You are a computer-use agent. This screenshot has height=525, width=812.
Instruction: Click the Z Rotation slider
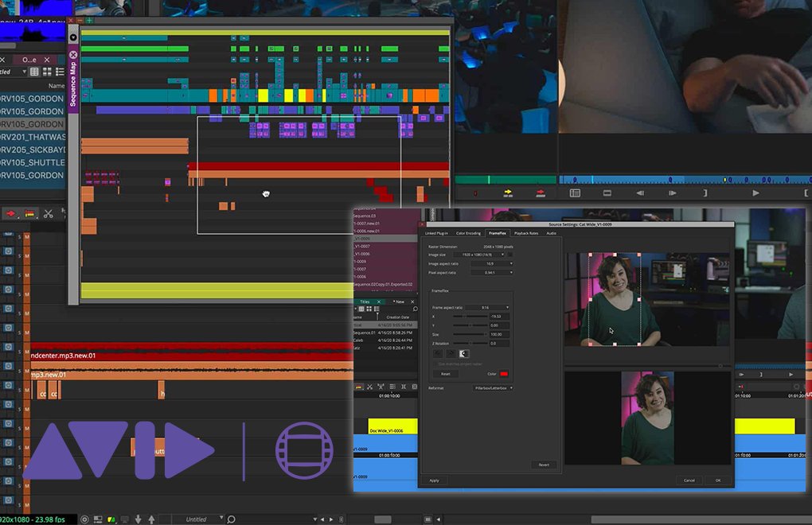pos(470,343)
